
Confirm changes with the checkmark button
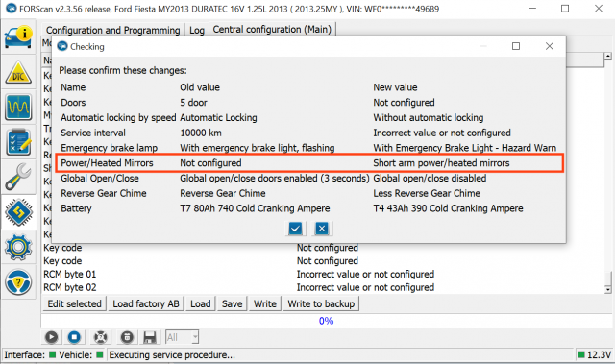[x=295, y=229]
